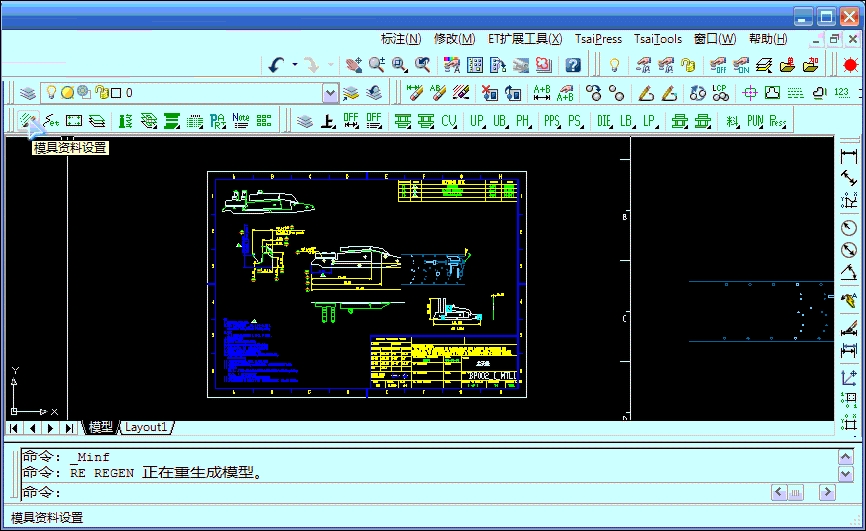Open the DIE flyout tool
The width and height of the screenshot is (866, 531).
coord(604,120)
